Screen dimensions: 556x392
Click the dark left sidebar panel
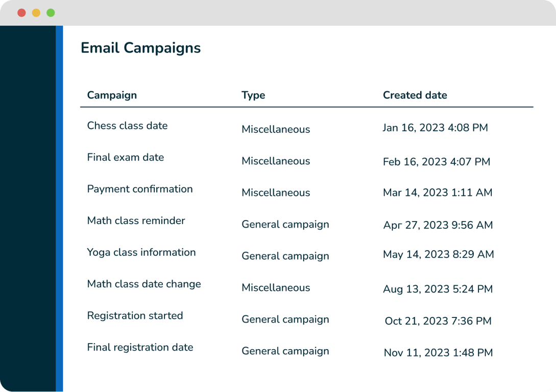tap(28, 204)
